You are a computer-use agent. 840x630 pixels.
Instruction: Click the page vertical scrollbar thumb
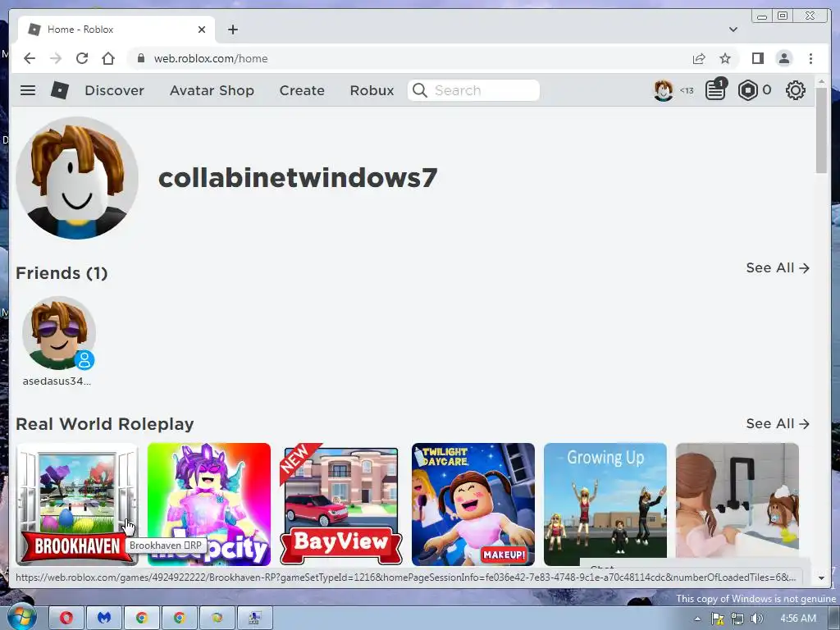pos(821,130)
